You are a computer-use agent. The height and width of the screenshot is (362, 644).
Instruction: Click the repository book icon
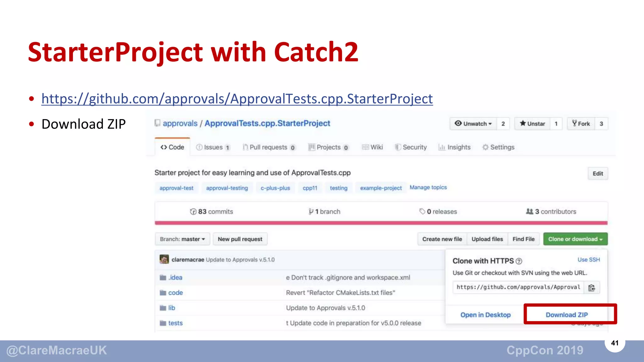(158, 123)
